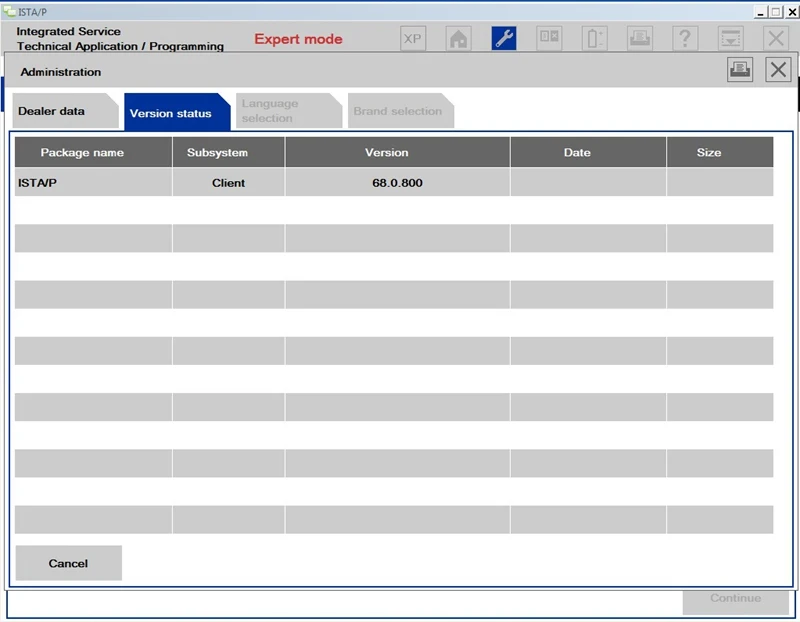Click the dropdown tray toolbar icon

pos(731,39)
